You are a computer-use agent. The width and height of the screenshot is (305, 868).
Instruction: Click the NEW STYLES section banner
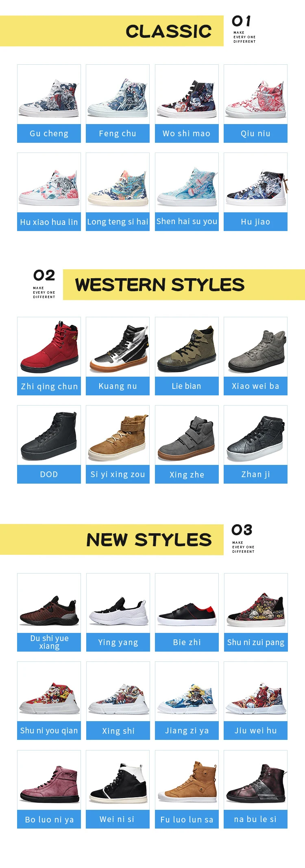(112, 540)
